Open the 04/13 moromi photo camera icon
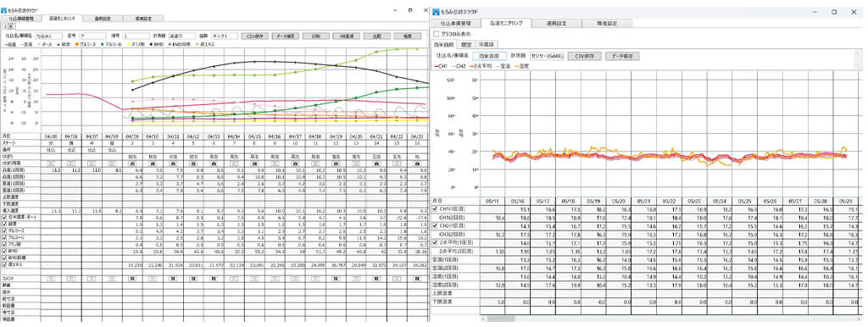Image resolution: width=868 pixels, height=327 pixels. coord(214,163)
